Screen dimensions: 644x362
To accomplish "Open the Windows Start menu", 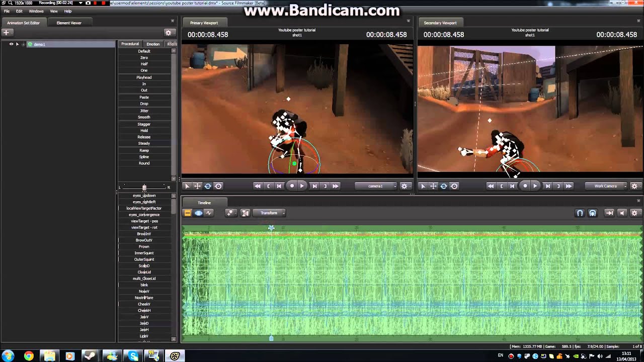I will tap(8, 356).
